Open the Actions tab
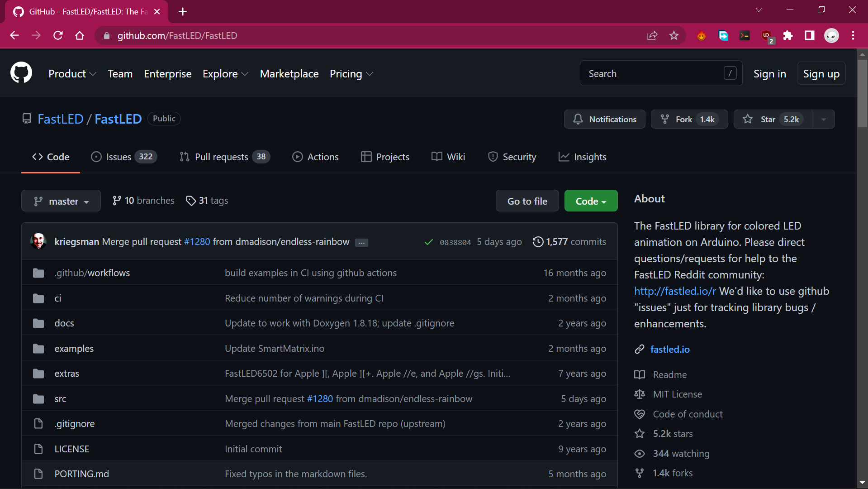Image resolution: width=868 pixels, height=489 pixels. [x=315, y=157]
